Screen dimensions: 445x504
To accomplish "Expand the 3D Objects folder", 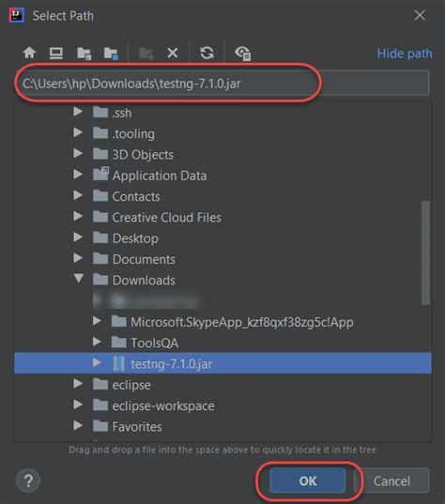I will tap(78, 153).
